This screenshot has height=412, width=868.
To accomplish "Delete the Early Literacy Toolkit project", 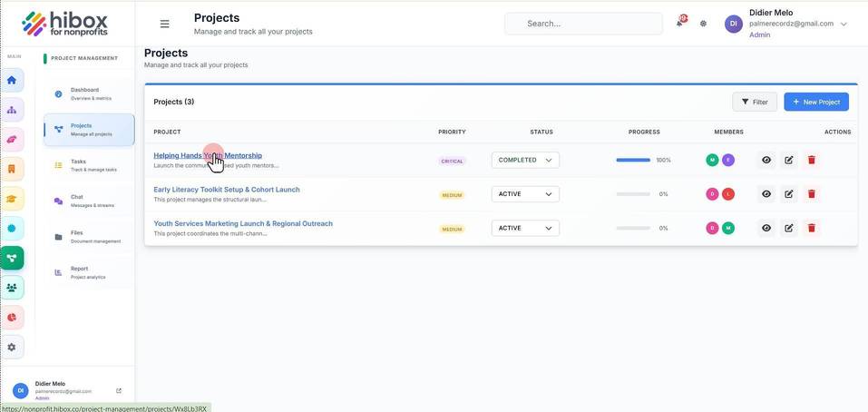I will click(812, 194).
